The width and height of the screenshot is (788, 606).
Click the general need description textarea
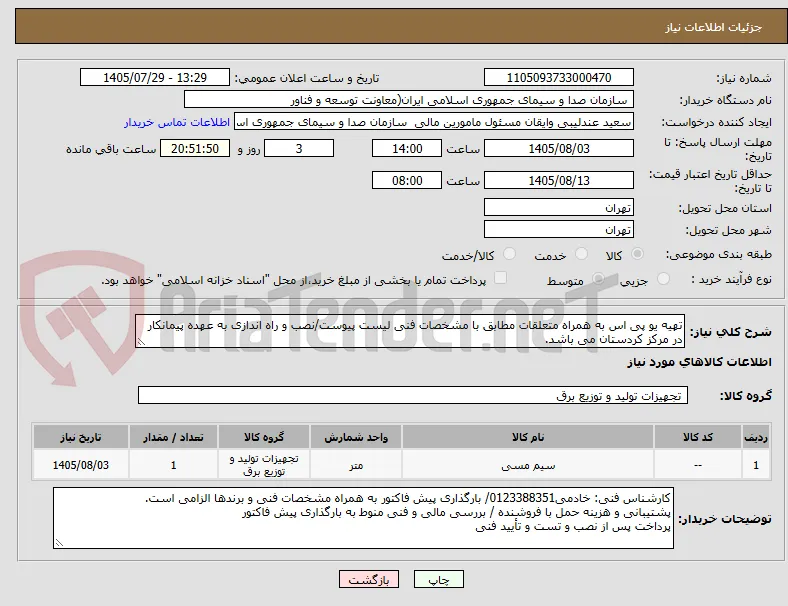click(x=410, y=332)
